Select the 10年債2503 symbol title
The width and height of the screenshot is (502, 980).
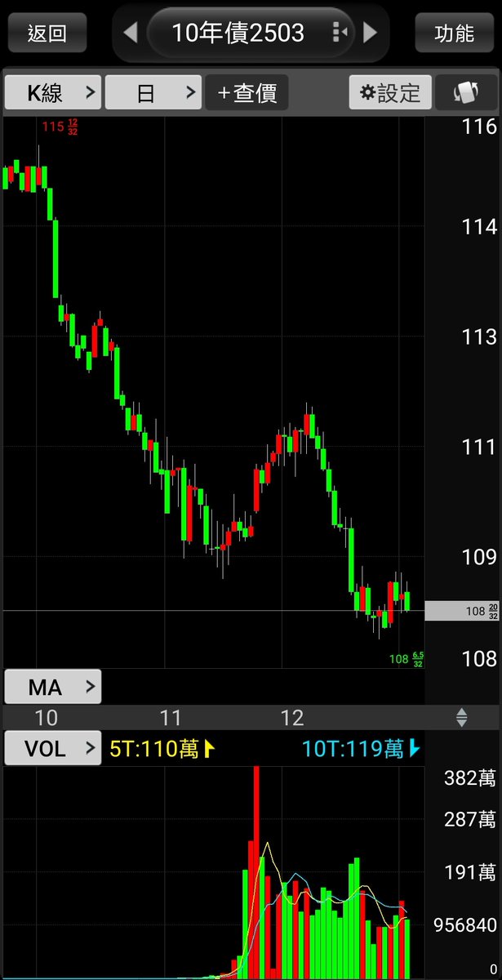coord(238,33)
